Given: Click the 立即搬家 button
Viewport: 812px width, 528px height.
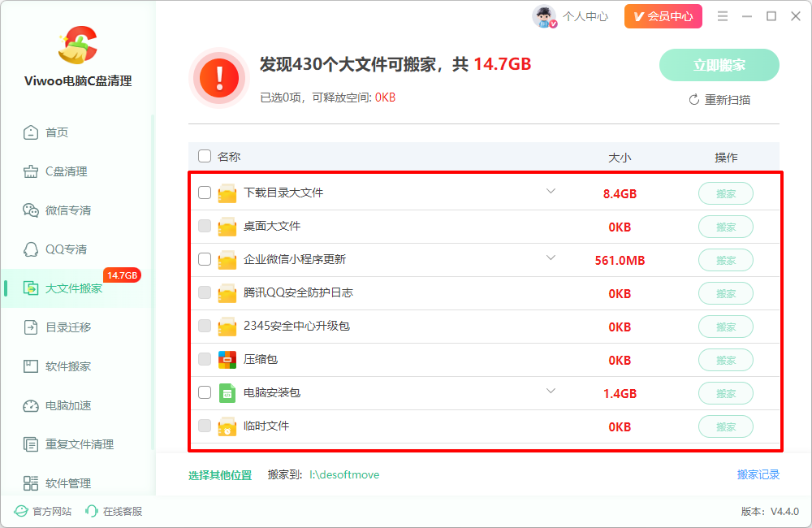Looking at the screenshot, I should (x=719, y=65).
